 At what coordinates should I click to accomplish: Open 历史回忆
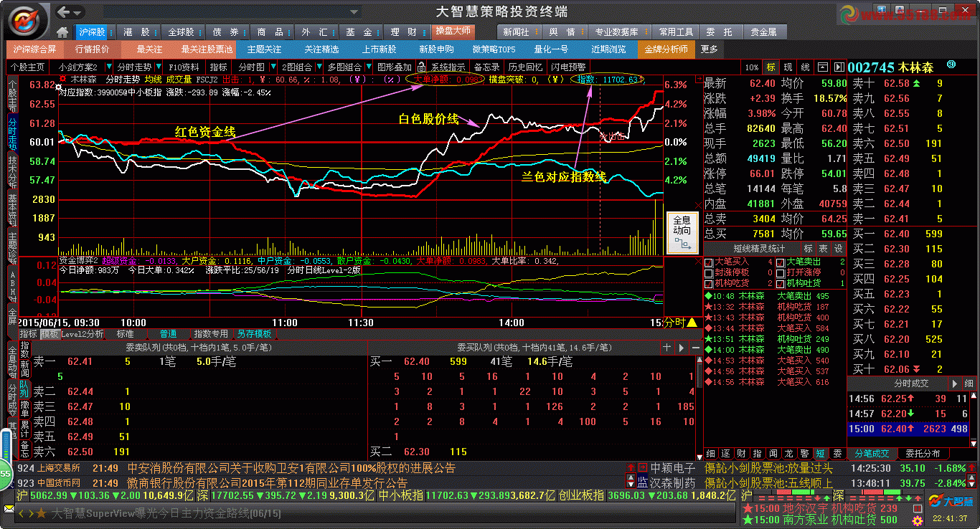pyautogui.click(x=526, y=67)
